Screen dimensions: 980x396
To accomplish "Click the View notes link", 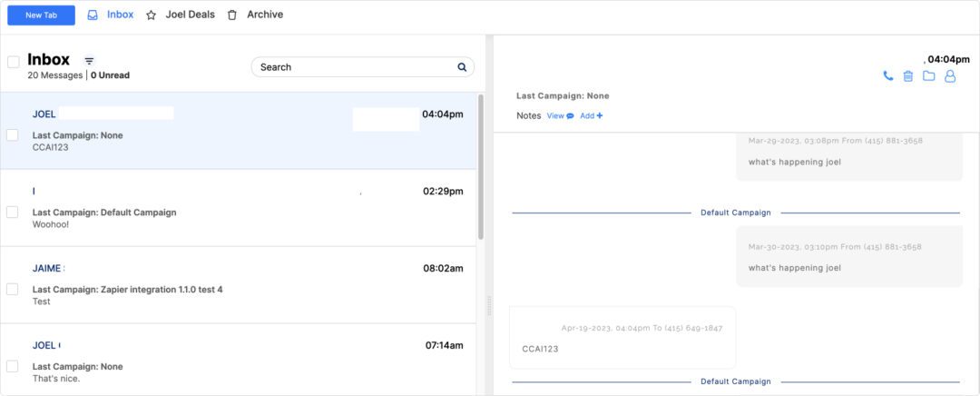I will pos(560,115).
